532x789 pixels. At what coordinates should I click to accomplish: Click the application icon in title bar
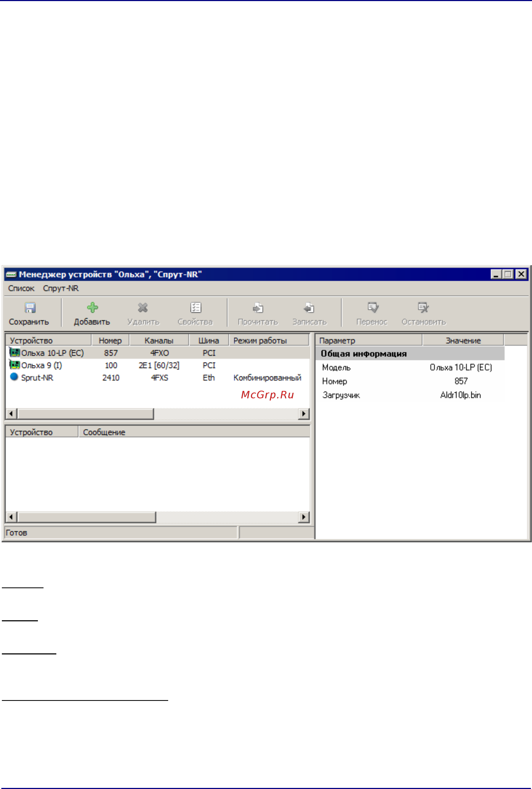pyautogui.click(x=11, y=274)
